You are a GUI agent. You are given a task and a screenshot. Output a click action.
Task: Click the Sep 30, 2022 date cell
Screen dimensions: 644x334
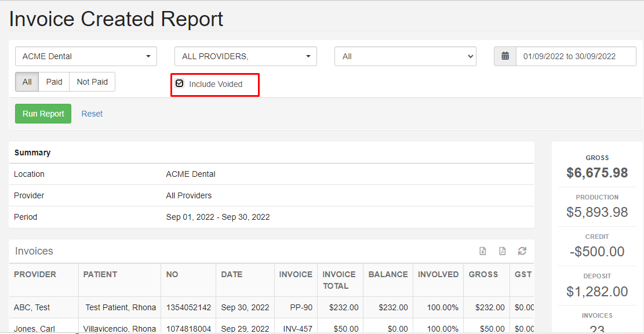click(245, 307)
